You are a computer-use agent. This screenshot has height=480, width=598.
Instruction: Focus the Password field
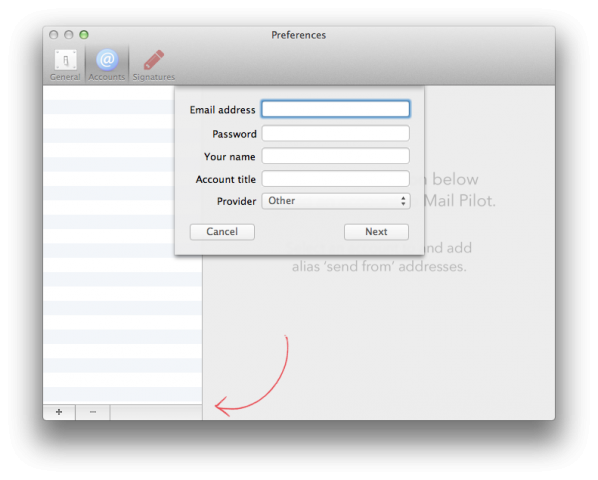[x=336, y=133]
